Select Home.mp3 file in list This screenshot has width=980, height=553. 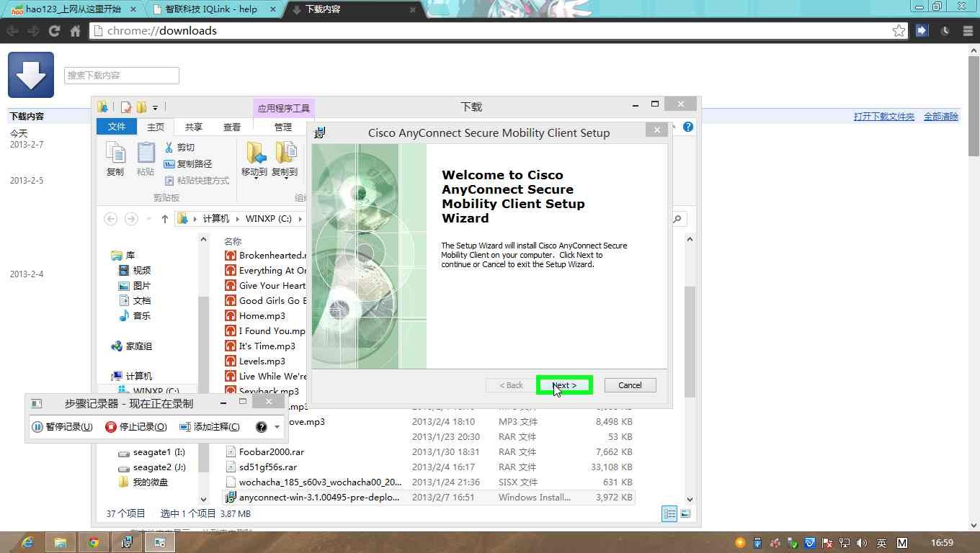click(x=255, y=315)
